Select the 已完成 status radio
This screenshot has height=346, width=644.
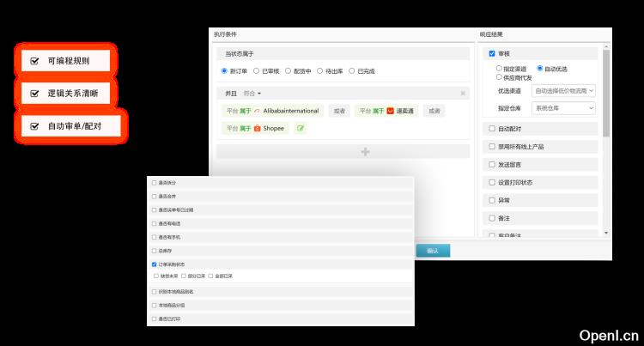pyautogui.click(x=351, y=71)
